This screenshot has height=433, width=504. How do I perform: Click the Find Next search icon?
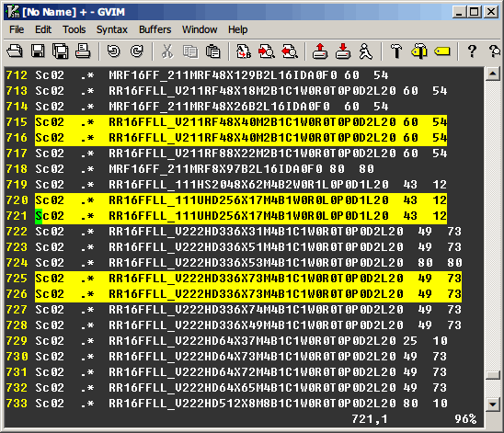pos(267,51)
